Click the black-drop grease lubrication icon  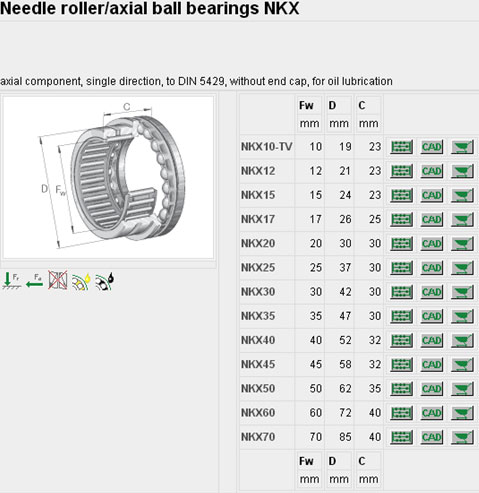(104, 281)
